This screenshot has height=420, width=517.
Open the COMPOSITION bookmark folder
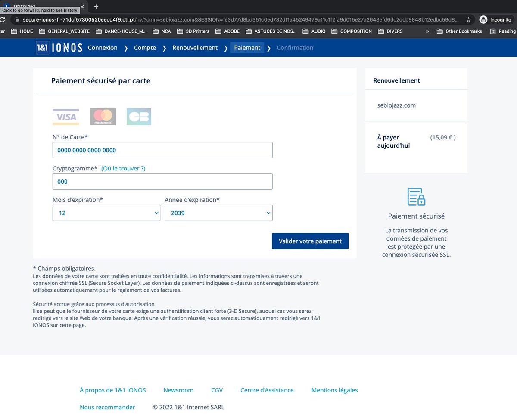click(351, 31)
